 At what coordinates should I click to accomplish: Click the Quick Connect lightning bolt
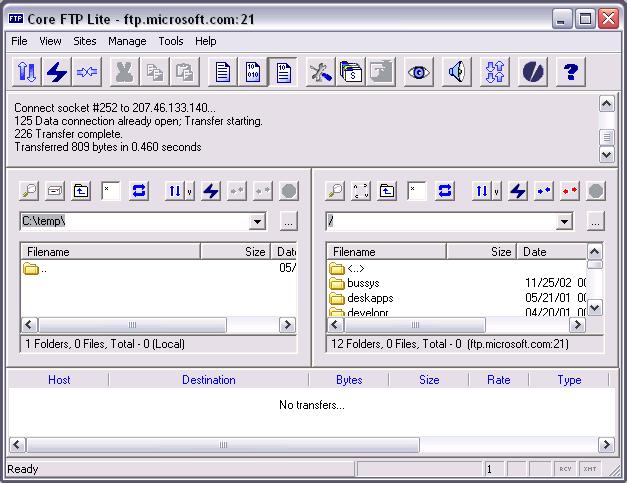(56, 72)
